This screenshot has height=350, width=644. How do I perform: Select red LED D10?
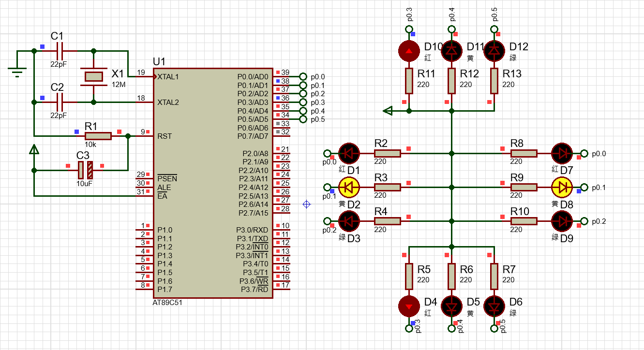pos(409,51)
